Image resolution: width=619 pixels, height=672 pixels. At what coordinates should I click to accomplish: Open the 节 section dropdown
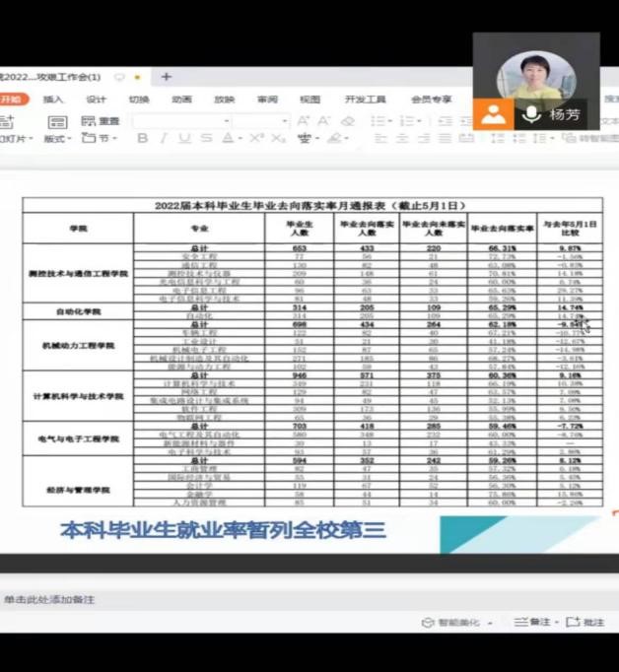(x=101, y=139)
